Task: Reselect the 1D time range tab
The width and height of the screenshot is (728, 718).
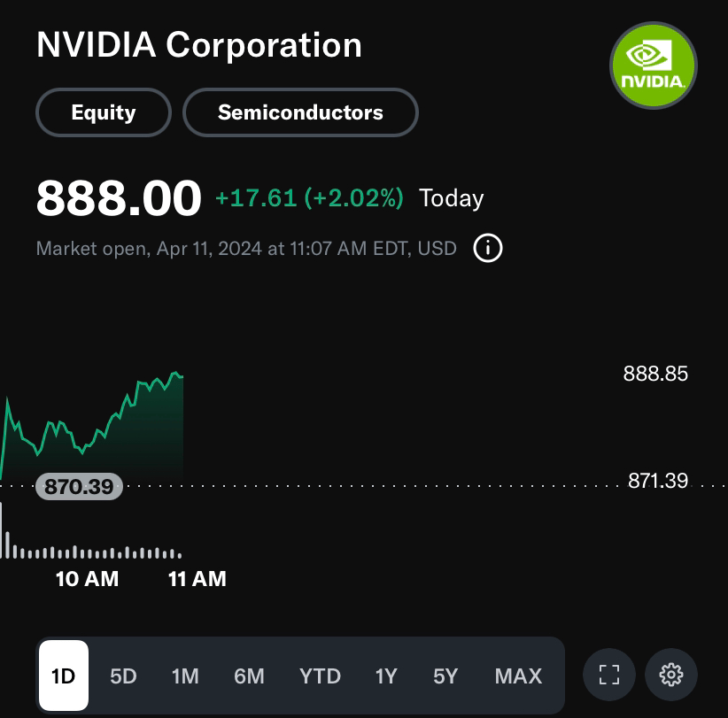Action: click(65, 676)
